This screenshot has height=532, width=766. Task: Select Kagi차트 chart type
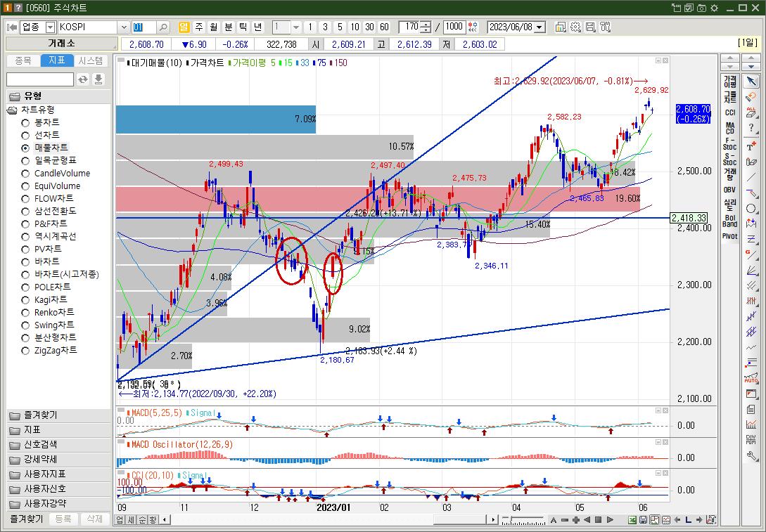44,299
